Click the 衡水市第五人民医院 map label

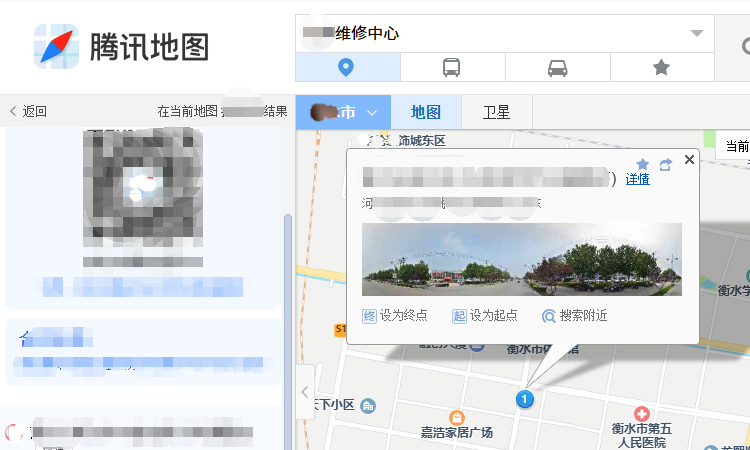pyautogui.click(x=641, y=435)
